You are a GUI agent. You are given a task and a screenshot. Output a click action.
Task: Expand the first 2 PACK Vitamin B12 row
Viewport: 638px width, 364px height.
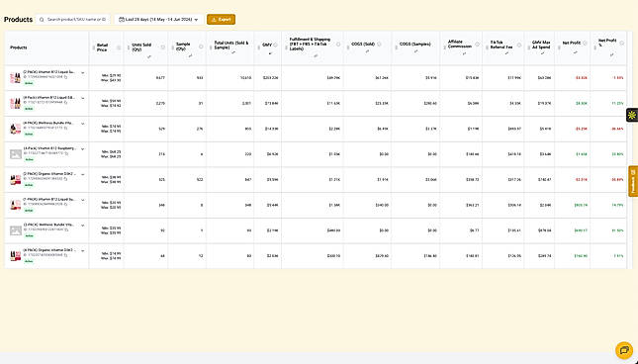click(83, 73)
